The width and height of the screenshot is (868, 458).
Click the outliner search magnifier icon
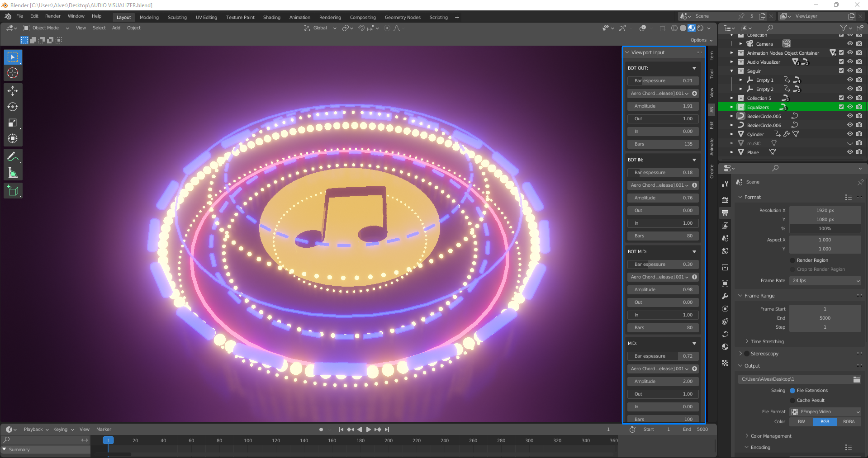(770, 28)
